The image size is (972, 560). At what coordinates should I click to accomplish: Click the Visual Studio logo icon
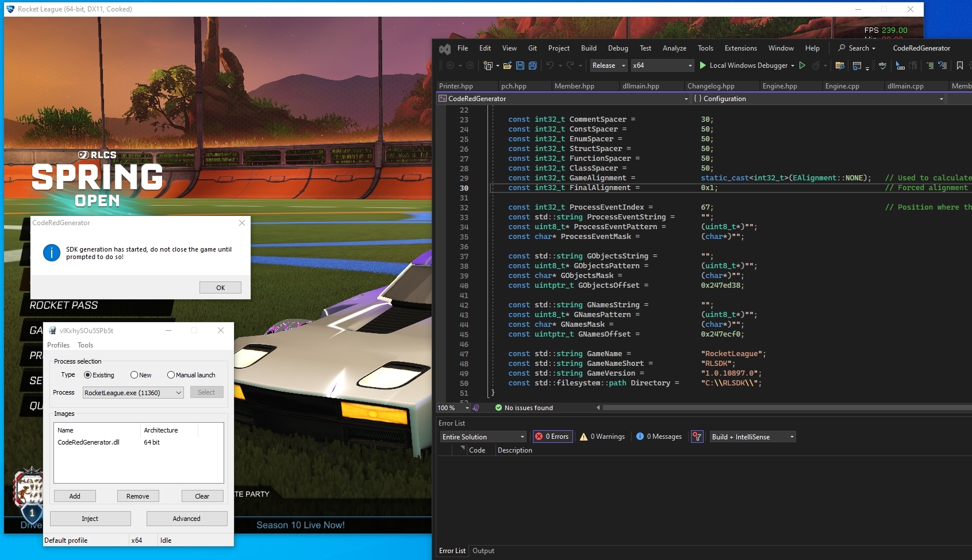(444, 49)
